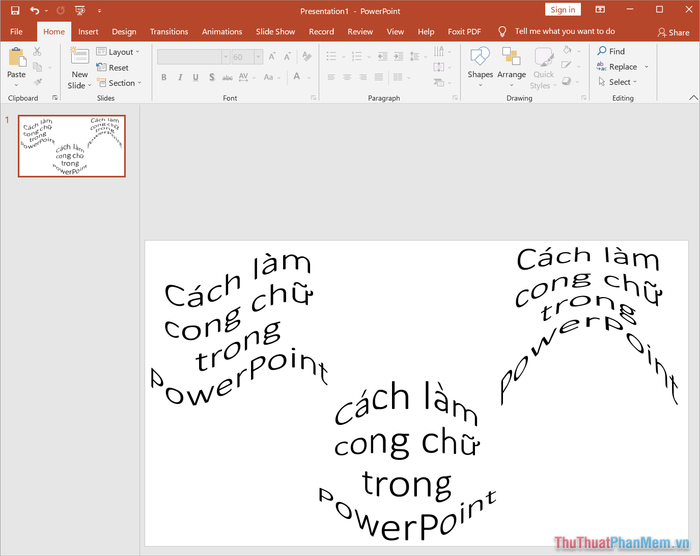Image resolution: width=700 pixels, height=556 pixels.
Task: Open the font name dropdown arrow
Action: [x=225, y=57]
